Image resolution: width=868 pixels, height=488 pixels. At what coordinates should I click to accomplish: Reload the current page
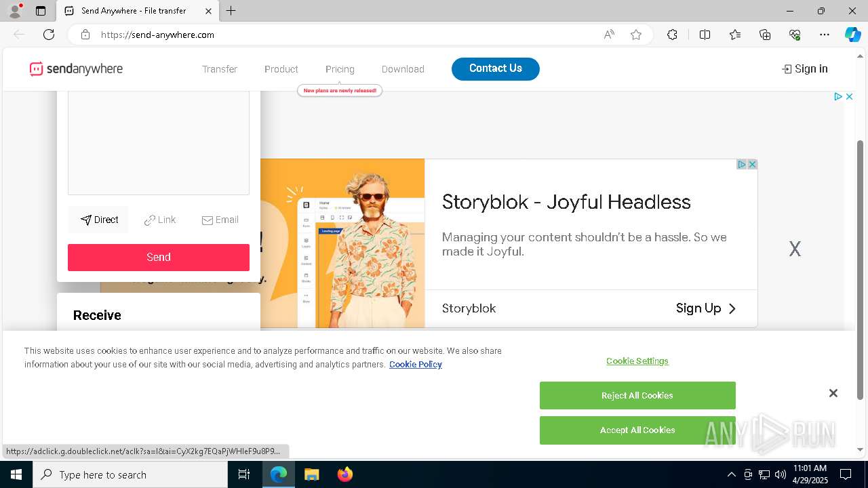[x=49, y=35]
